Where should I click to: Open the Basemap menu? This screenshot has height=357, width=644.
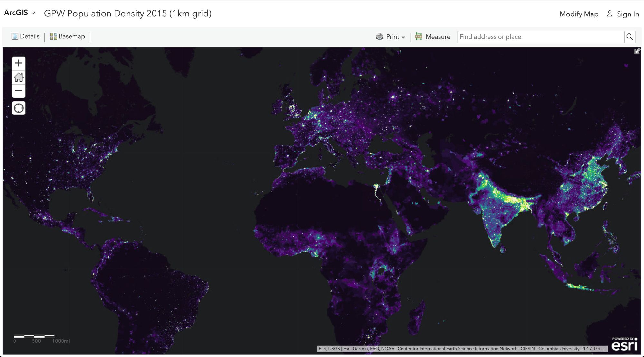pyautogui.click(x=71, y=36)
